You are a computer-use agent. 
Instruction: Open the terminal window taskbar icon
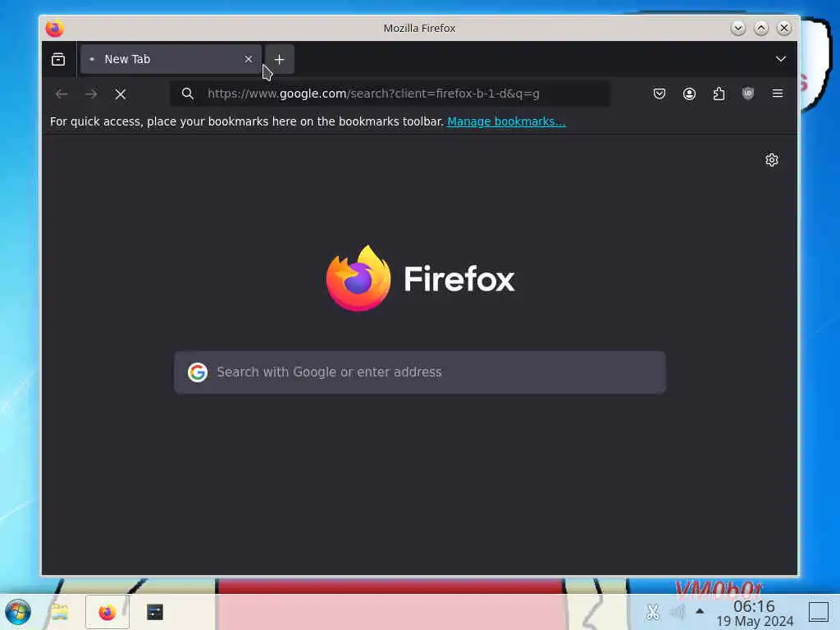pyautogui.click(x=155, y=612)
